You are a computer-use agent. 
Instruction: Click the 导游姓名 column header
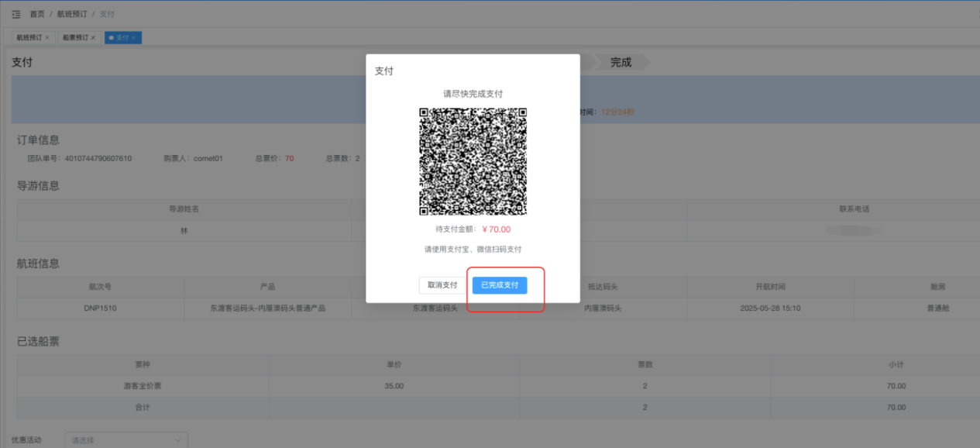pos(184,209)
